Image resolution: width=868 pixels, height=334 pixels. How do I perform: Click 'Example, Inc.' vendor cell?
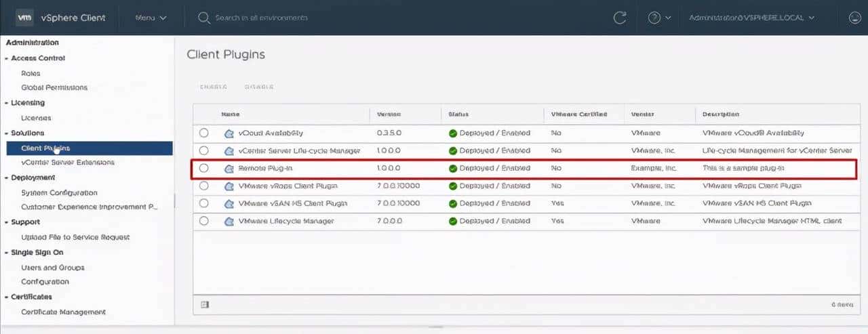click(653, 168)
